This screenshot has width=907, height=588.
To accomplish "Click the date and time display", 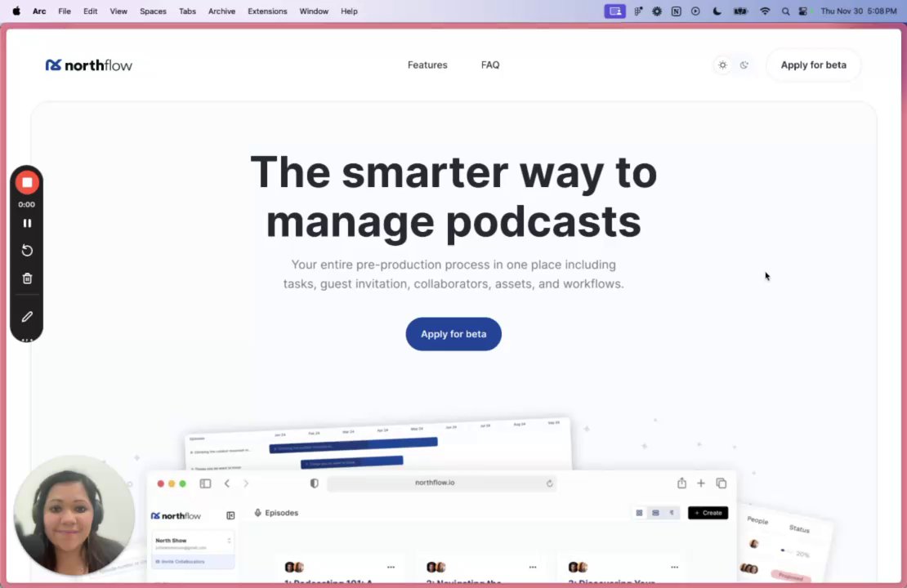I will [x=859, y=11].
